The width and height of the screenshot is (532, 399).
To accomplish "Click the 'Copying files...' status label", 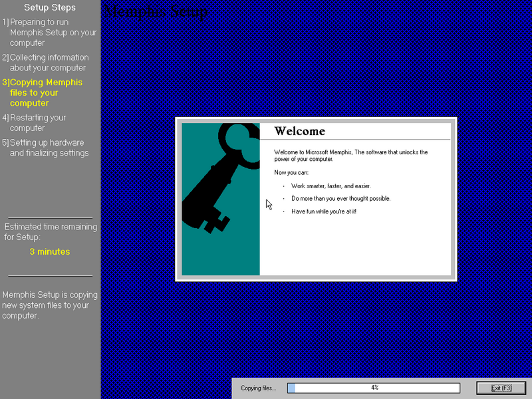I will click(x=259, y=388).
